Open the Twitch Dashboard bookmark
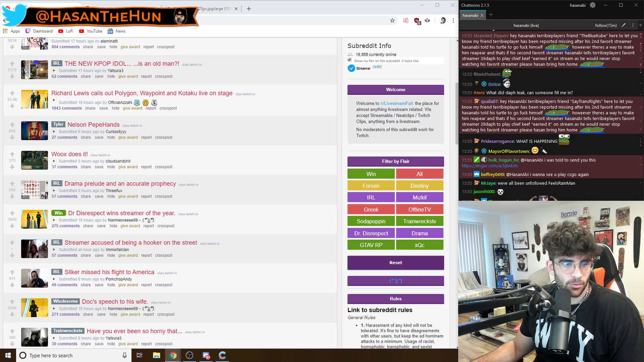 tap(39, 31)
